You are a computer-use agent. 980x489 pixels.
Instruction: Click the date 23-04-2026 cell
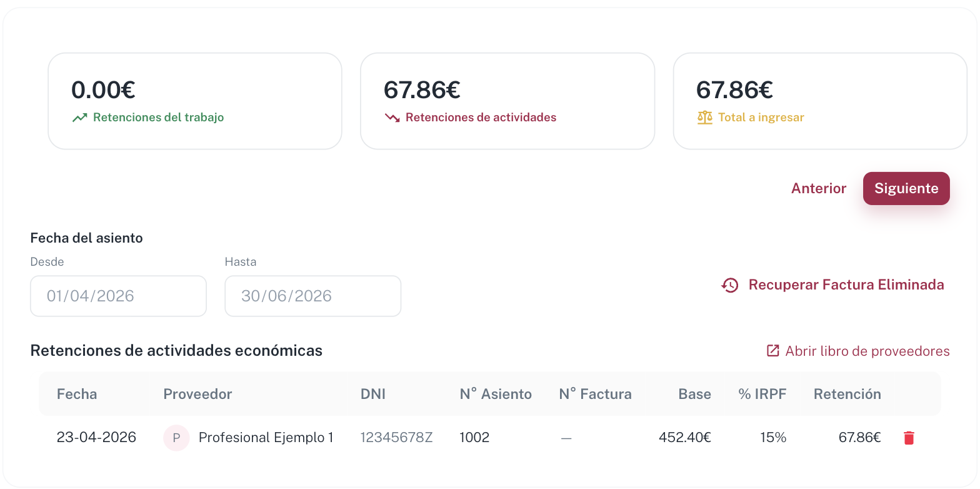96,437
